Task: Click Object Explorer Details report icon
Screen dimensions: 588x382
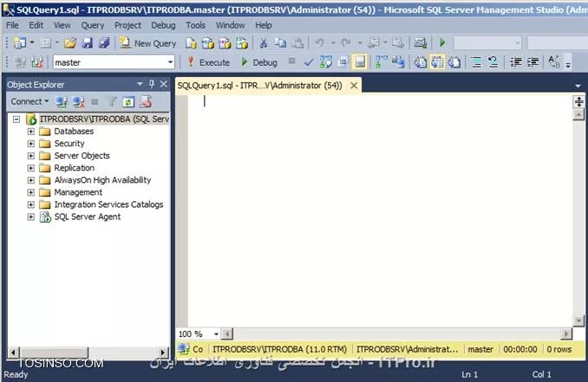Action: tap(146, 102)
